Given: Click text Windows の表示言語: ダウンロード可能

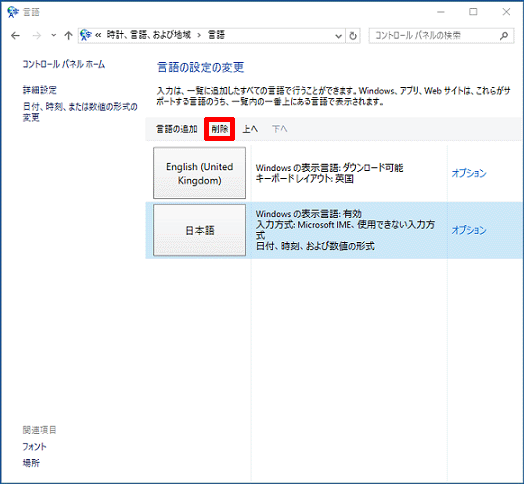Looking at the screenshot, I should click(330, 167).
